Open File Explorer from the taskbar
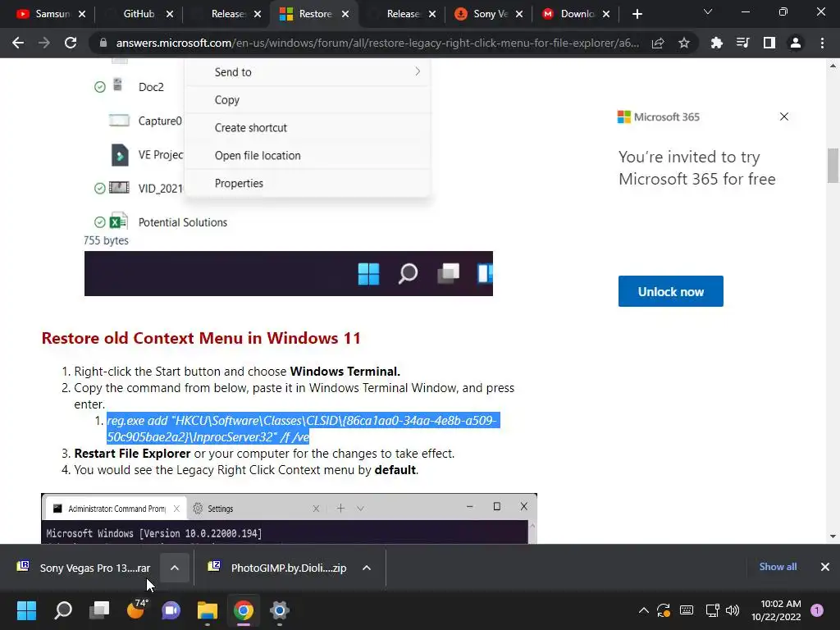This screenshot has height=630, width=840. (x=208, y=610)
